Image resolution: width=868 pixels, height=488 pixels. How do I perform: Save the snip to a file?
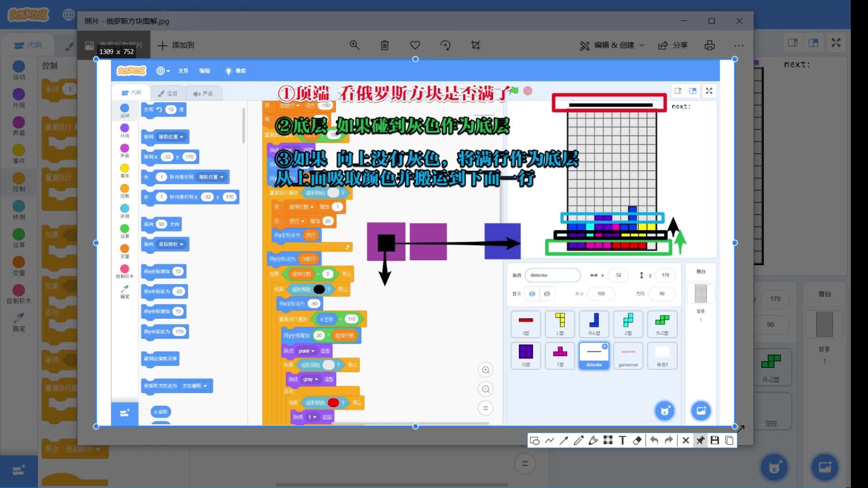715,441
